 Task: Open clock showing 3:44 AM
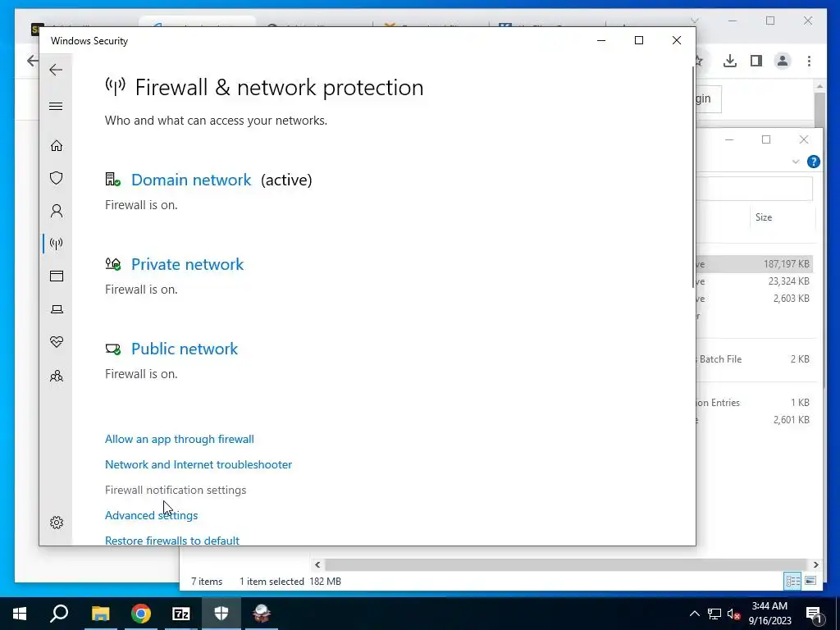pos(769,614)
